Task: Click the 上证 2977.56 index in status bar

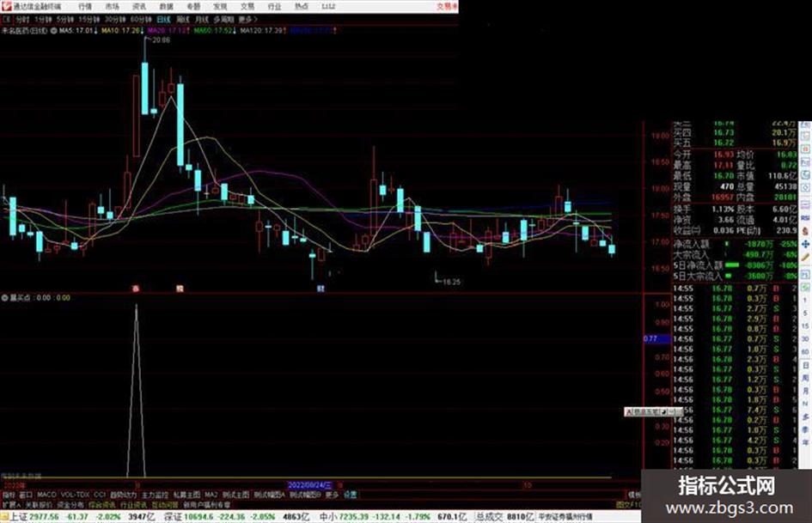Action: [34, 517]
